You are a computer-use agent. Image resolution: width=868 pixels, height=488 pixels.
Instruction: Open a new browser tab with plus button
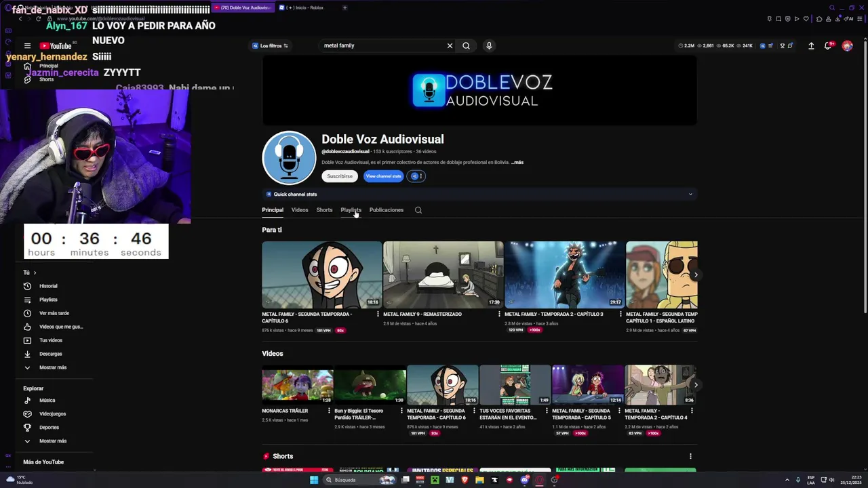344,7
